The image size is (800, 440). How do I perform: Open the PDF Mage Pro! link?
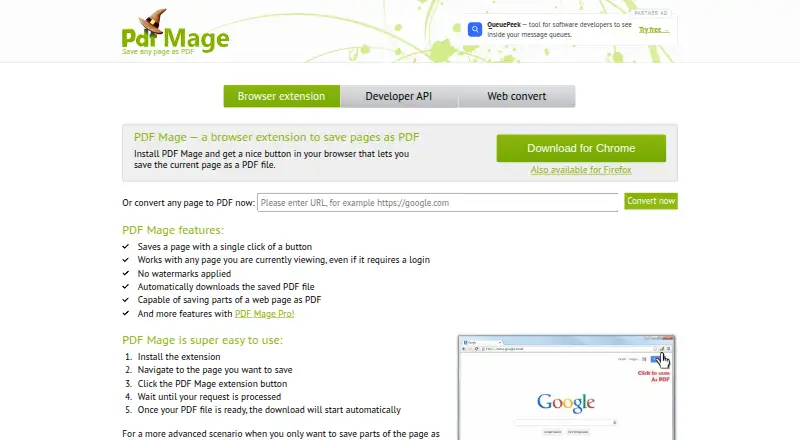point(264,313)
